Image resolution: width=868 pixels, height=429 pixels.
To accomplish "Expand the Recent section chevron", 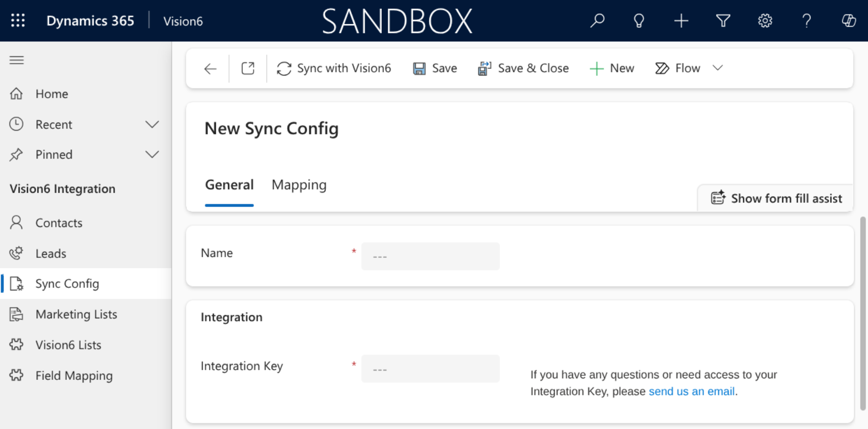I will (x=152, y=125).
